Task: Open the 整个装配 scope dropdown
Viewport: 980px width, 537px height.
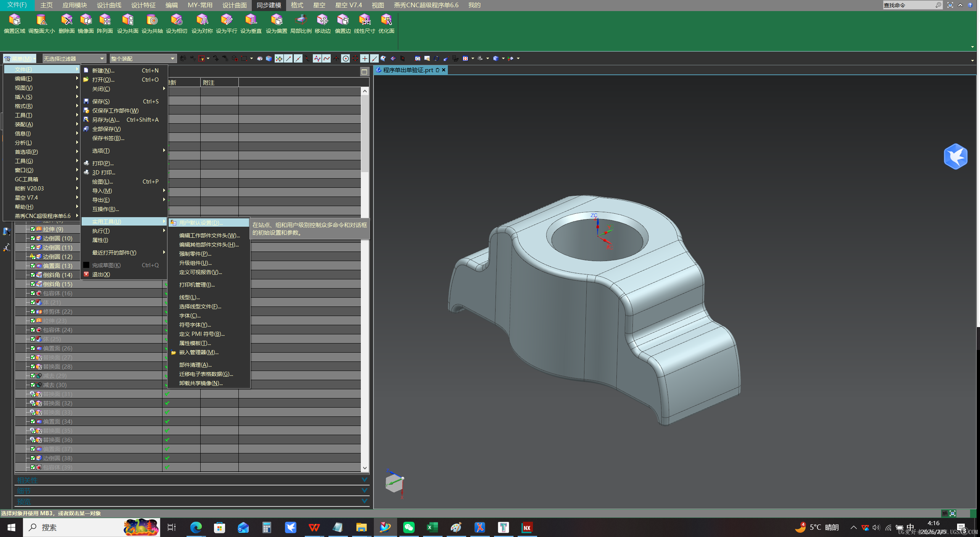Action: coord(142,58)
